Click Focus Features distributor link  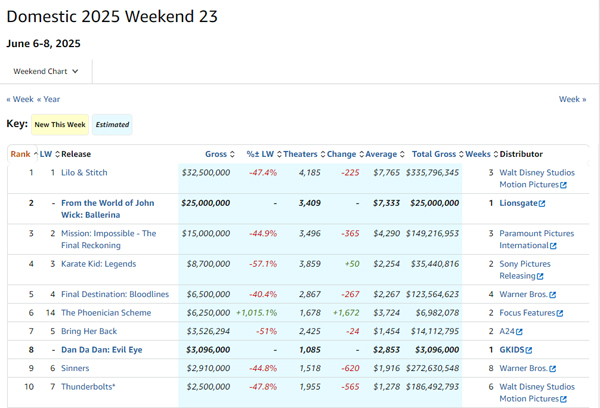point(527,313)
